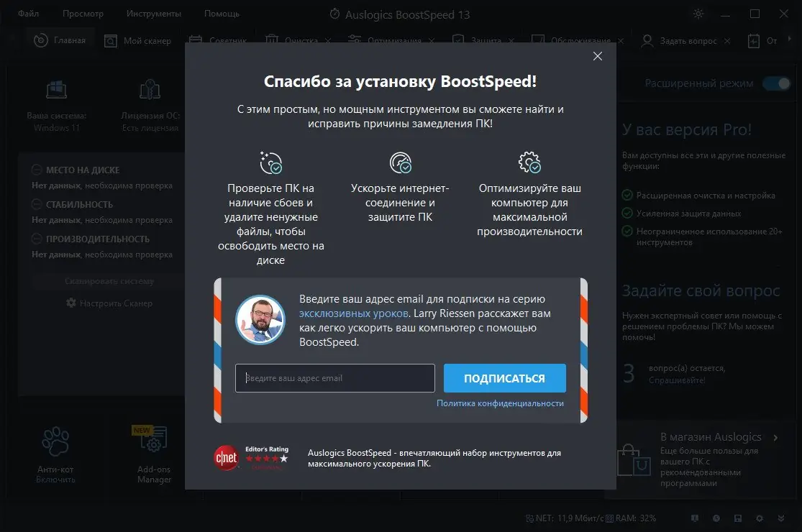The height and width of the screenshot is (532, 802).
Task: Open the Инструменты menu
Action: coord(154,14)
